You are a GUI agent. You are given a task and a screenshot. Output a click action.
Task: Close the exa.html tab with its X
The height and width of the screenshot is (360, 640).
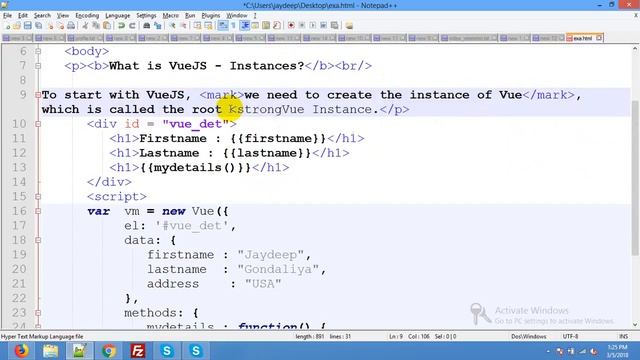point(599,38)
